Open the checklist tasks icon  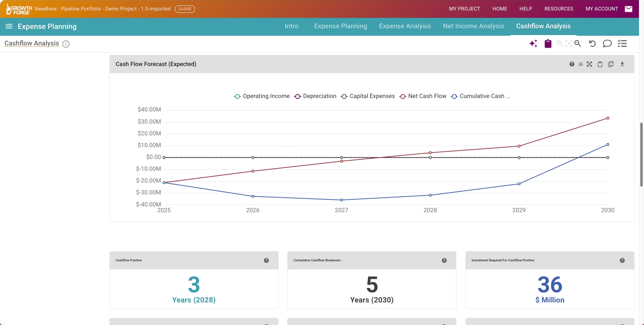pos(622,43)
